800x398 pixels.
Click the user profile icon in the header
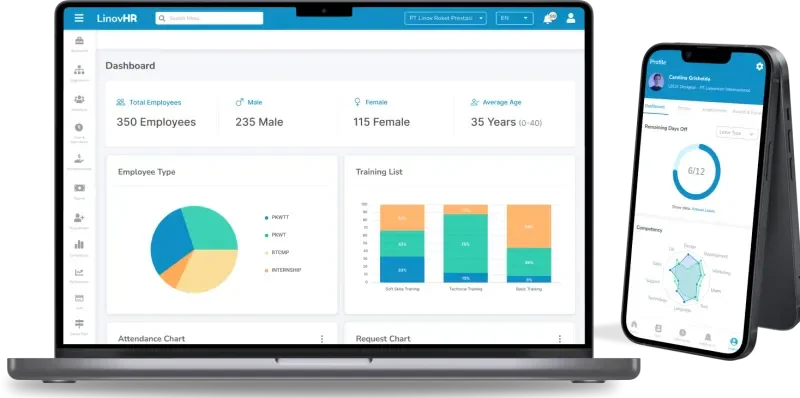(x=571, y=18)
